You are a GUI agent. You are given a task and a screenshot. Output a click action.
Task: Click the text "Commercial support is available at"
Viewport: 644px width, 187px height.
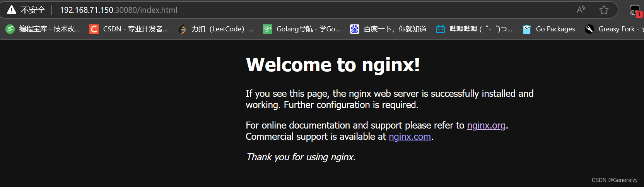point(316,137)
